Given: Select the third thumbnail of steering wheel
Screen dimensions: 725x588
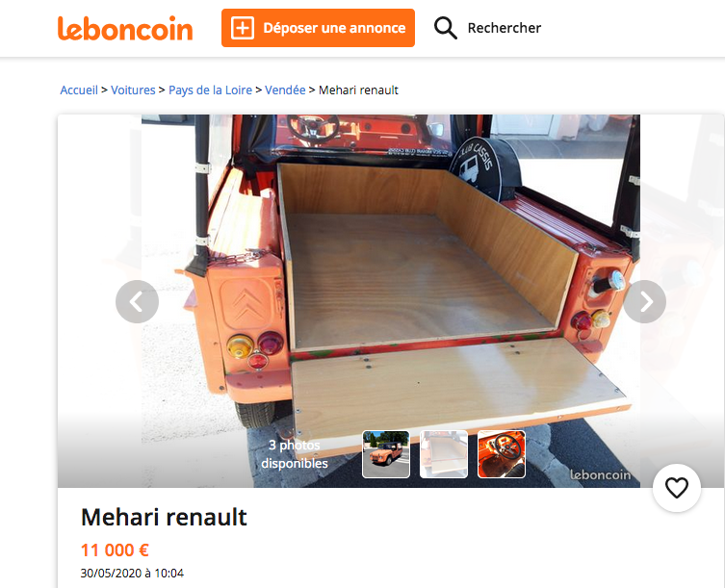Looking at the screenshot, I should [x=502, y=454].
